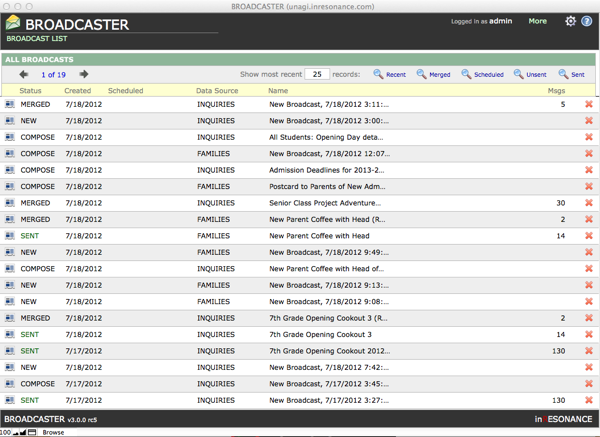Click the most recent records count field
This screenshot has width=600, height=437.
click(317, 74)
